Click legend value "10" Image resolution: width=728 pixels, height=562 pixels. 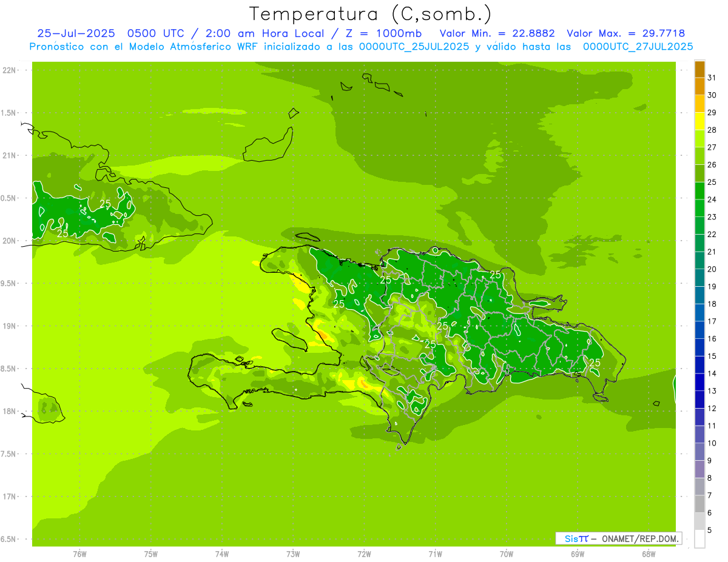[x=712, y=443]
